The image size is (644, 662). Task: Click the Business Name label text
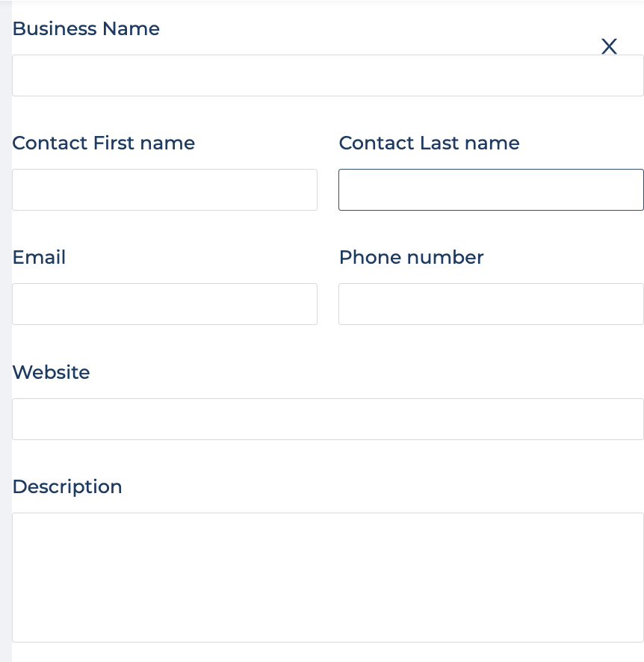[86, 28]
